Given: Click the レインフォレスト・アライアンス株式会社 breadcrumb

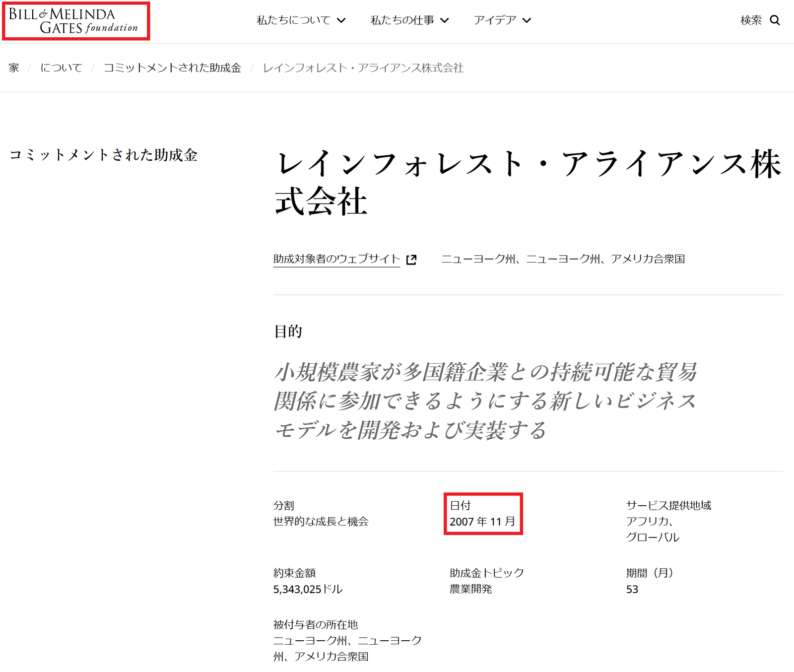Looking at the screenshot, I should pyautogui.click(x=363, y=68).
